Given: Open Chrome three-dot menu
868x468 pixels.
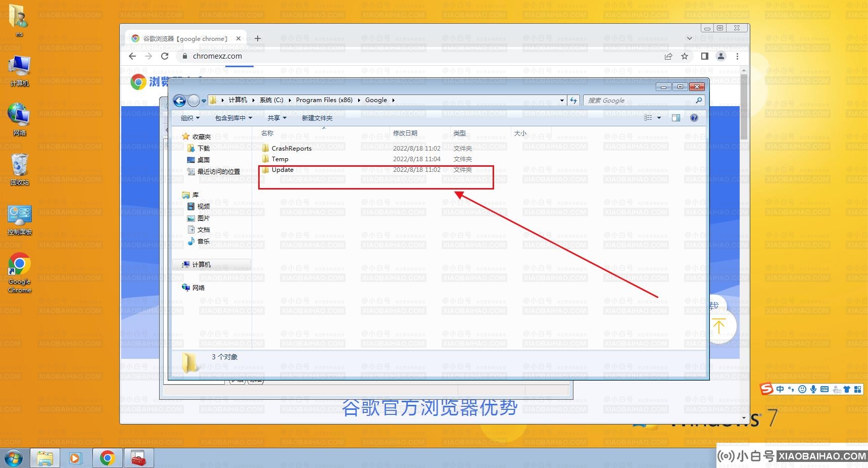Looking at the screenshot, I should 737,56.
